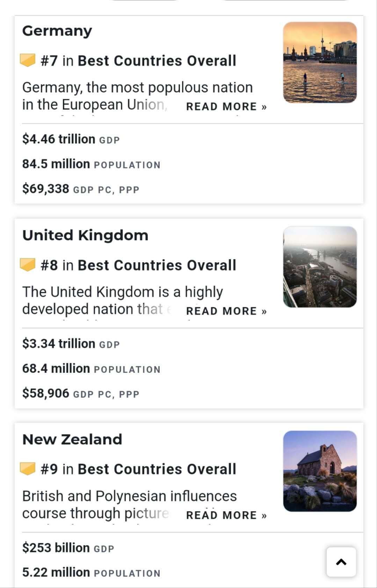377x588 pixels.
Task: Open the United Kingdom title link
Action: click(85, 235)
